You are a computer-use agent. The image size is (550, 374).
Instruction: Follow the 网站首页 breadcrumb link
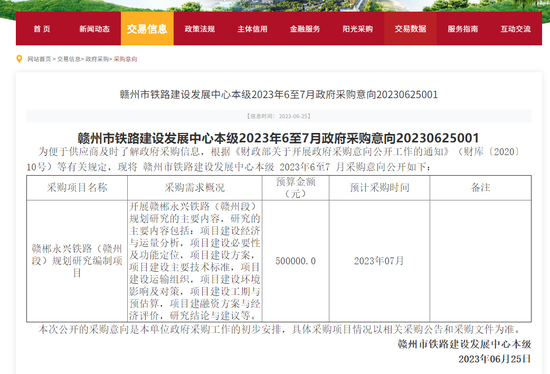click(x=39, y=59)
